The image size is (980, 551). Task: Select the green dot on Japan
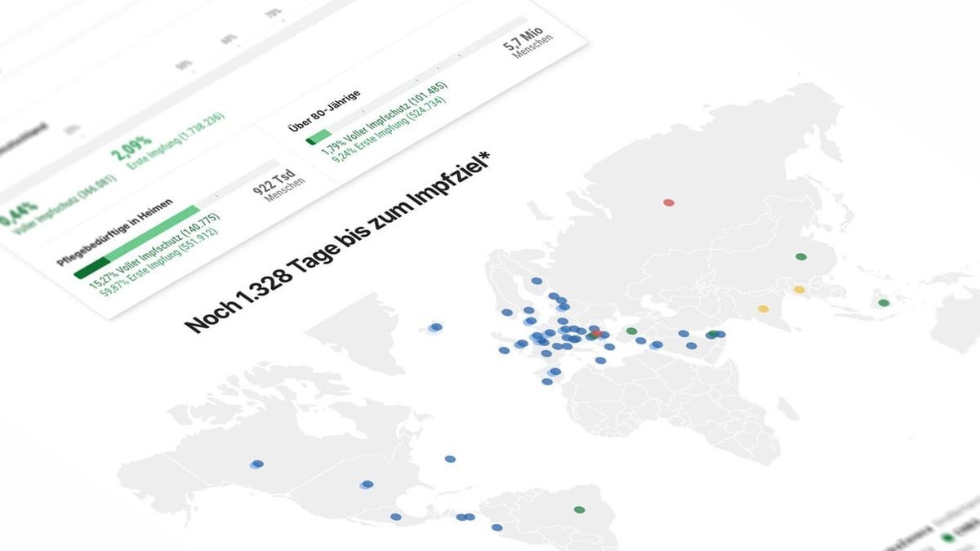click(x=883, y=303)
